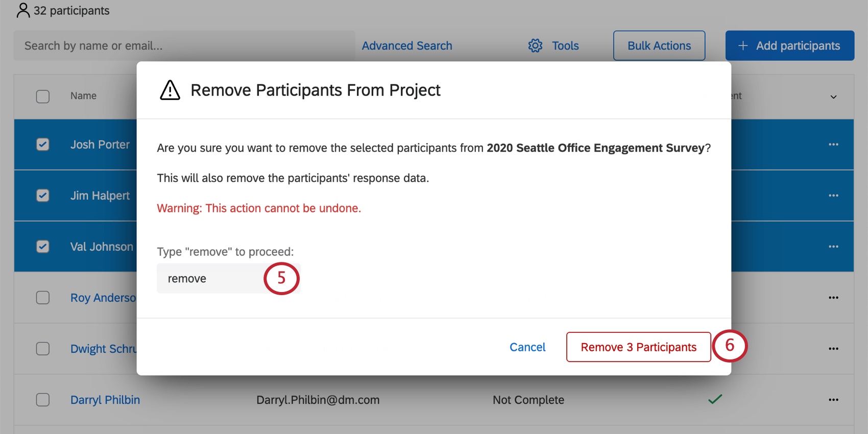
Task: Click the plus icon on Add participants
Action: click(x=742, y=45)
